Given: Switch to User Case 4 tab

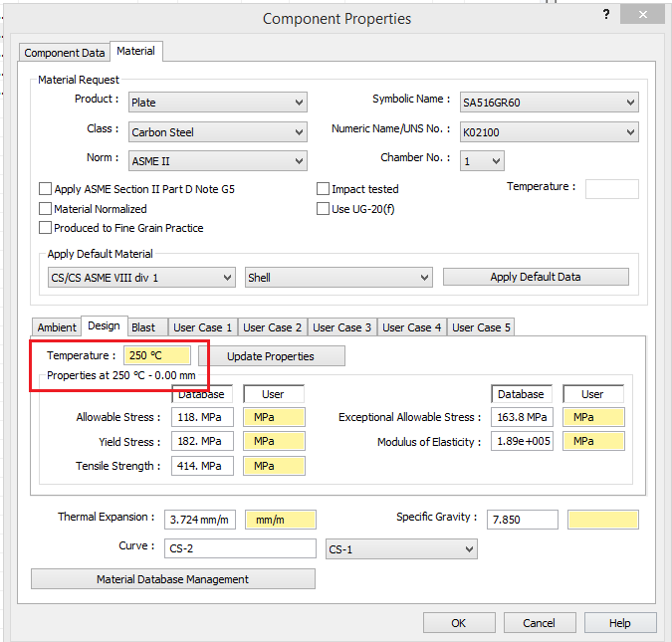Looking at the screenshot, I should [411, 327].
